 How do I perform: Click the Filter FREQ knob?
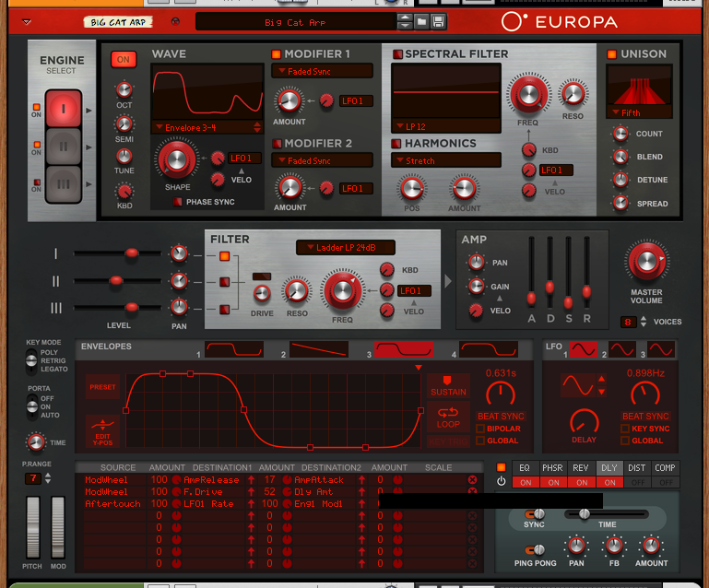[x=342, y=291]
